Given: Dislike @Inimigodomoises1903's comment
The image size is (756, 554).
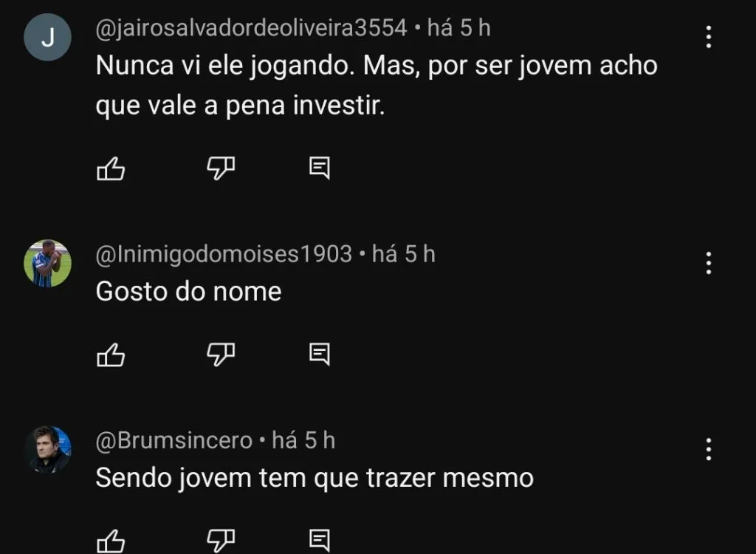Looking at the screenshot, I should 220,355.
